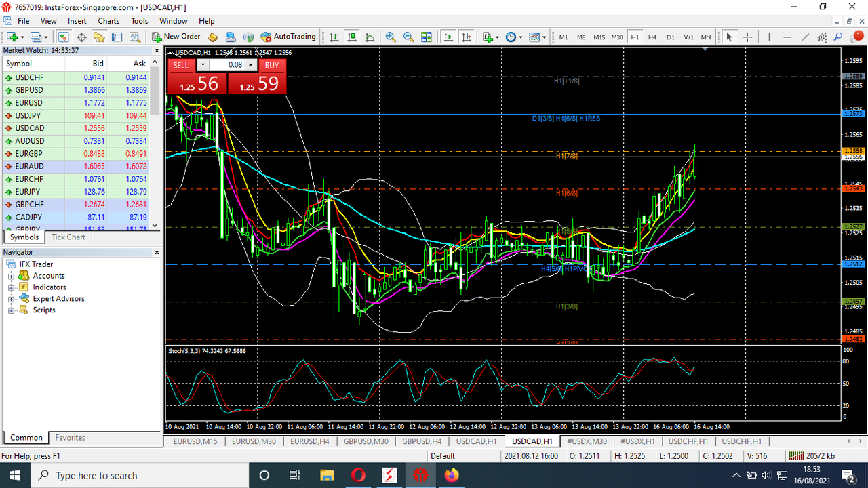Toggle the AutoTrading button

pos(288,37)
